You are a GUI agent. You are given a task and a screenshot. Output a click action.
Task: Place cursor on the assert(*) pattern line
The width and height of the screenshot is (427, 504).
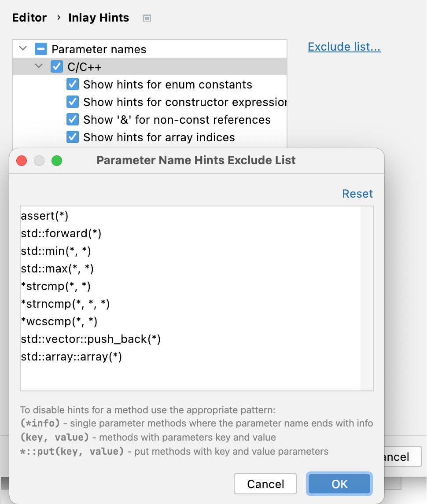click(45, 216)
